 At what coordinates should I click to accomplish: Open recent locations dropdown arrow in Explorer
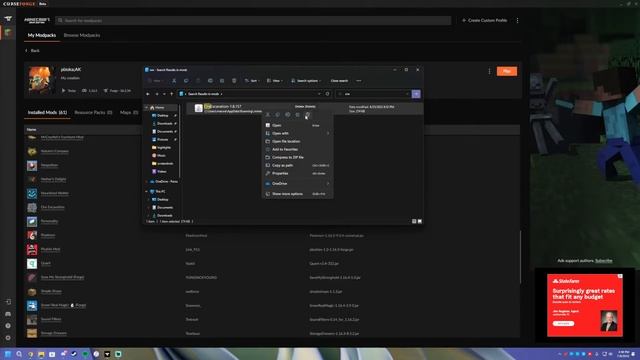164,94
